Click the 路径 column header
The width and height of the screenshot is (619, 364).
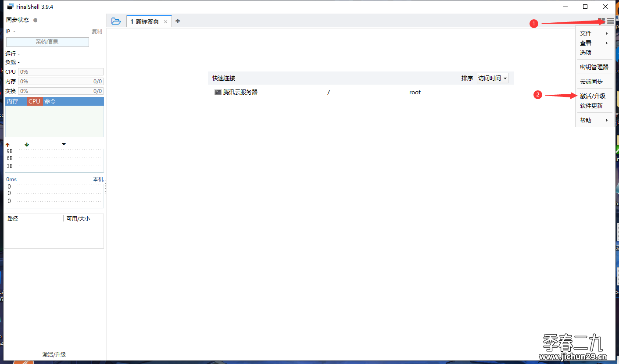[13, 218]
